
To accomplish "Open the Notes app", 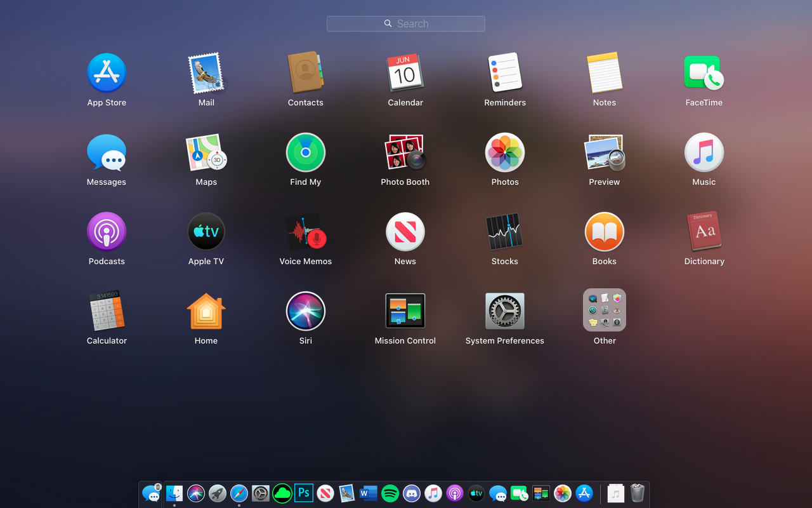I will pos(605,73).
